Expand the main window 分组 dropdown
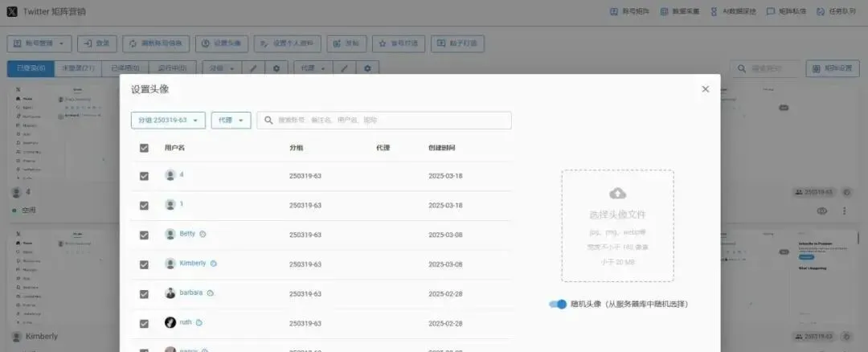 click(222, 68)
